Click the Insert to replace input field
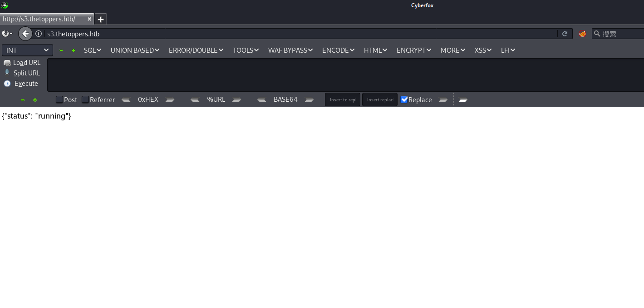The height and width of the screenshot is (308, 644). tap(343, 99)
